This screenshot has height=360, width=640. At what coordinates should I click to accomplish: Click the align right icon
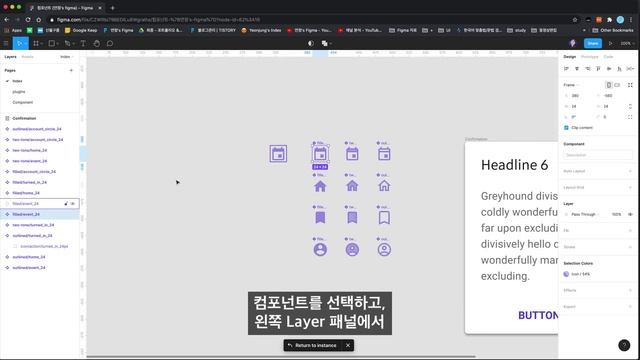[x=587, y=69]
